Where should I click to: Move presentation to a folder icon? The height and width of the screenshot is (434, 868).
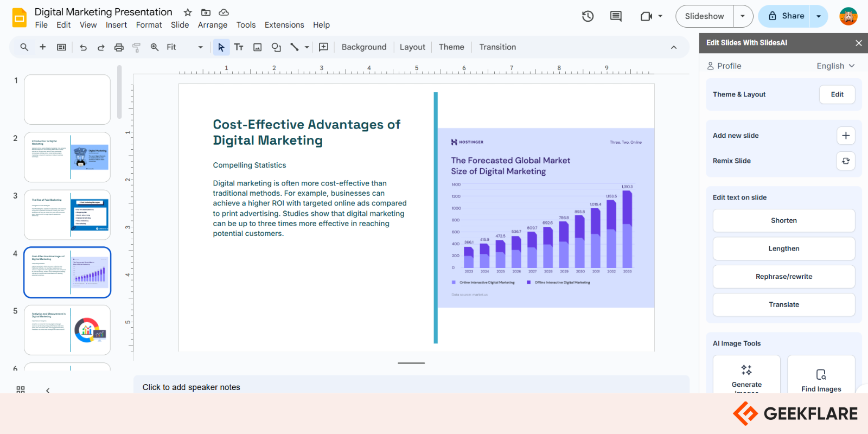click(206, 12)
